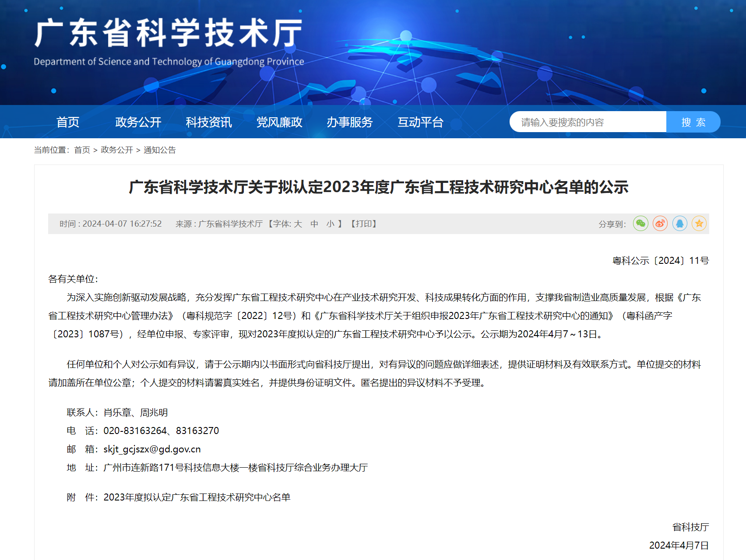The height and width of the screenshot is (560, 746).
Task: Open the 科技资讯 navigation menu item
Action: point(208,122)
